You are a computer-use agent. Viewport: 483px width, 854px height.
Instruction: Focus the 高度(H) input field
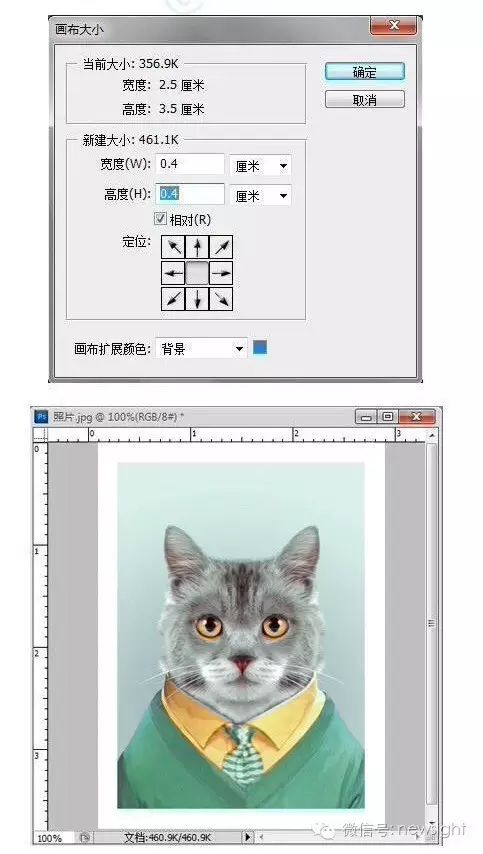(190, 194)
